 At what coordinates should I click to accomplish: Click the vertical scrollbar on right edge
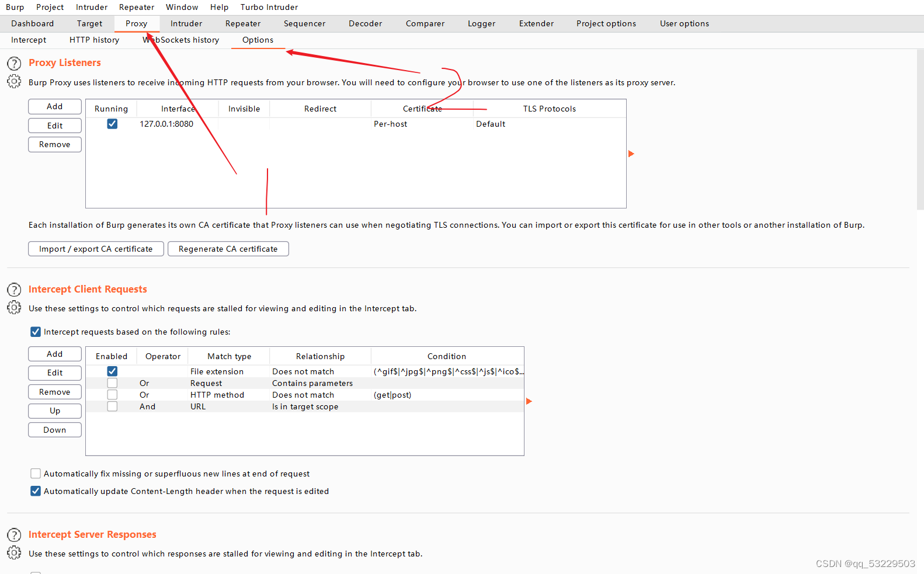920,128
